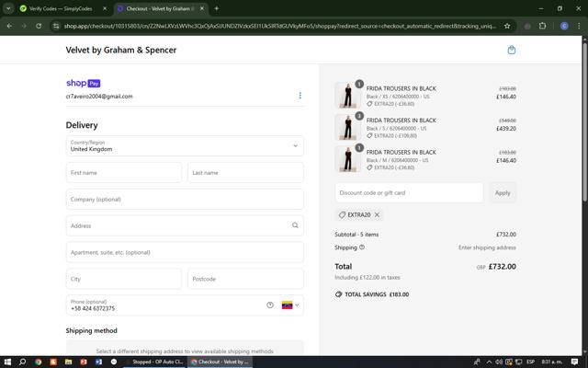Click the Total Savings tag icon

pyautogui.click(x=338, y=294)
